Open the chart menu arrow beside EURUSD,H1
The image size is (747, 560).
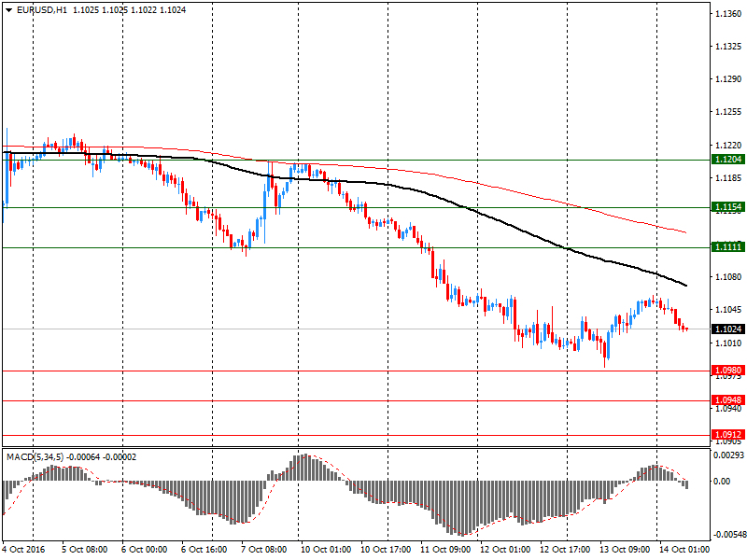9,10
